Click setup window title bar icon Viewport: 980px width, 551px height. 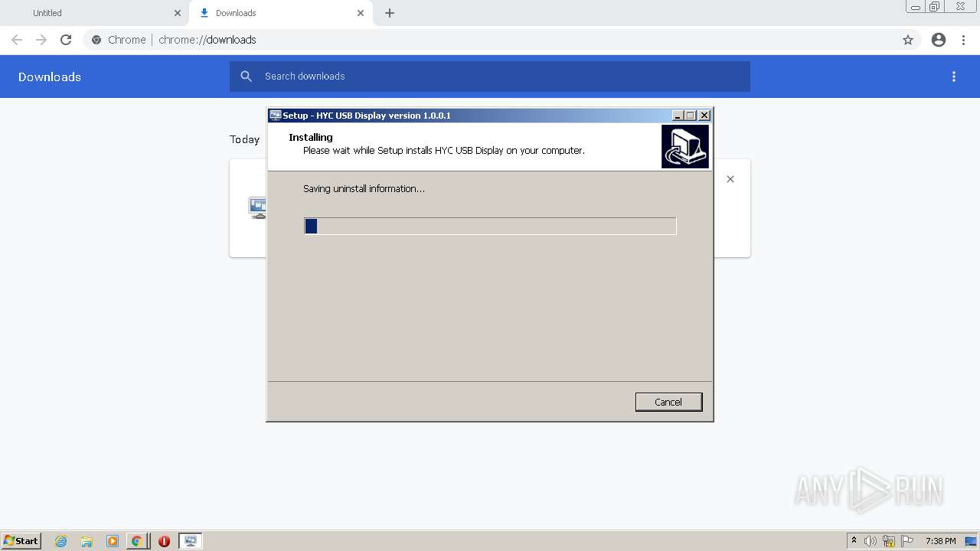pos(275,116)
